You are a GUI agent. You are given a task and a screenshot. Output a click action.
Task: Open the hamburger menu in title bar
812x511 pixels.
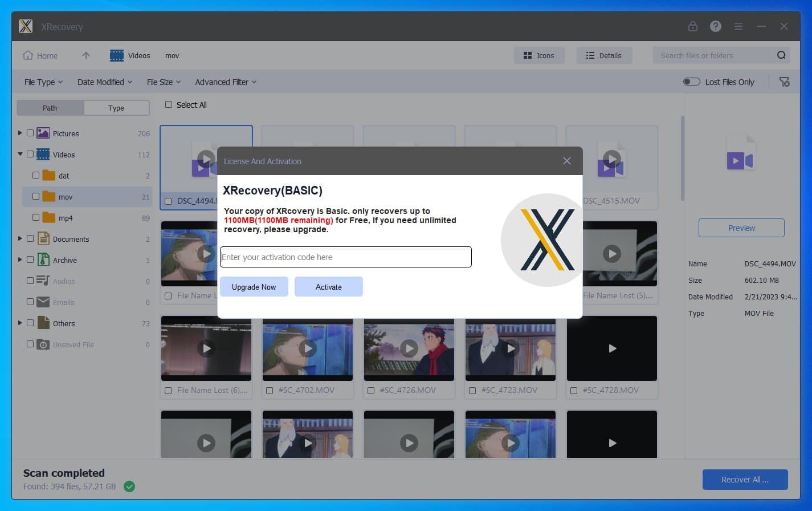738,26
